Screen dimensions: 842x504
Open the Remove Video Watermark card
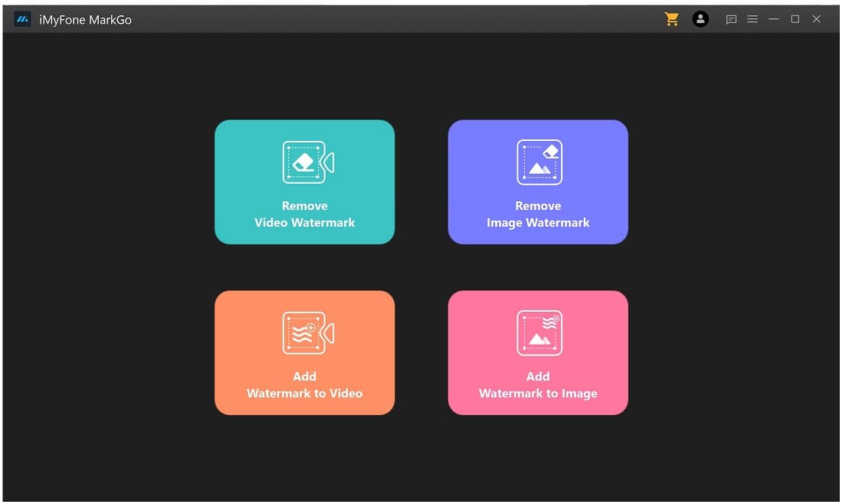[x=304, y=182]
